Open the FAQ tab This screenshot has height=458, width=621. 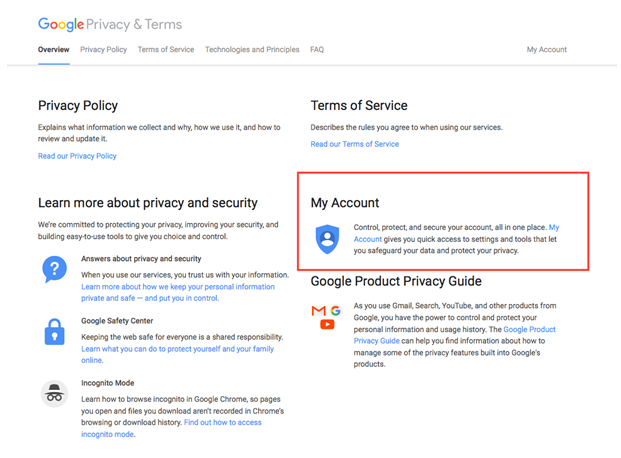coord(317,50)
